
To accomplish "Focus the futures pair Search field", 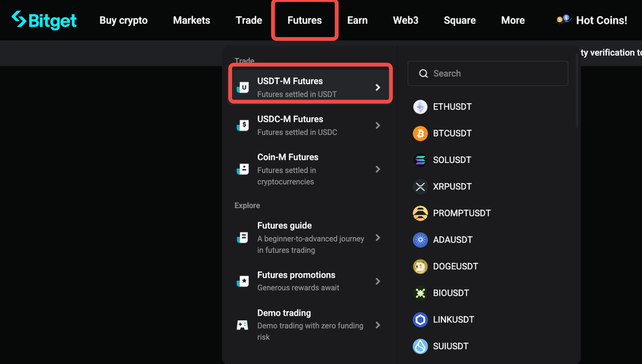I will pyautogui.click(x=488, y=74).
